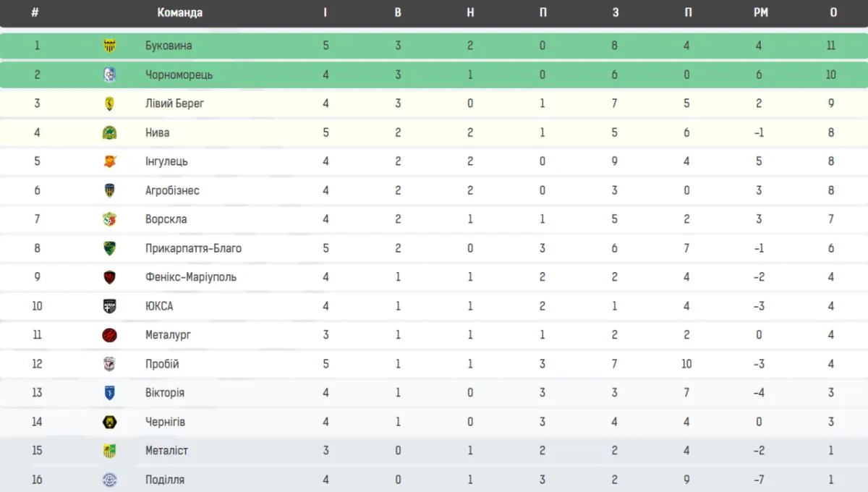Click the Фенікс-Маріуполь team emblem

(110, 277)
